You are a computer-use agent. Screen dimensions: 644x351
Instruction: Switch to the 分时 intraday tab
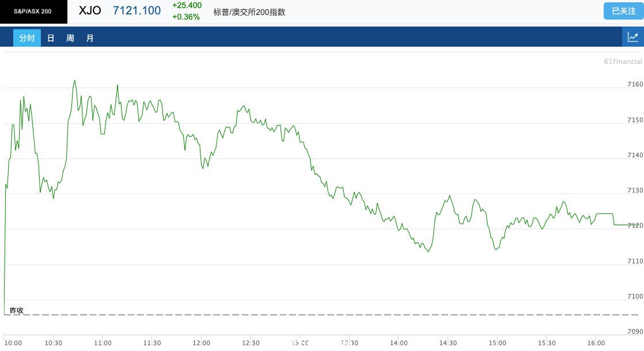point(27,38)
